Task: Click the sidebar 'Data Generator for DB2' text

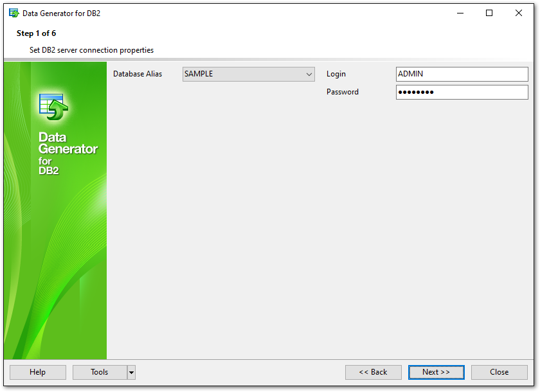Action: (x=68, y=153)
